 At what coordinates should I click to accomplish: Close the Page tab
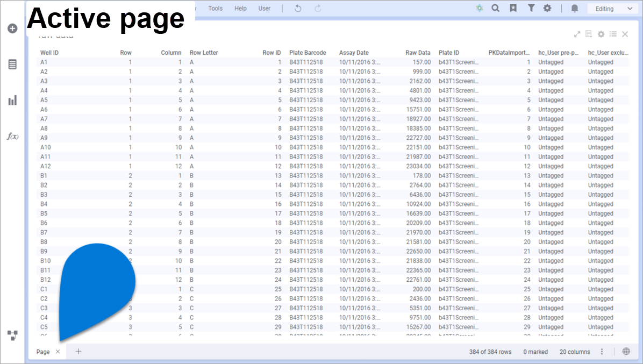(58, 351)
